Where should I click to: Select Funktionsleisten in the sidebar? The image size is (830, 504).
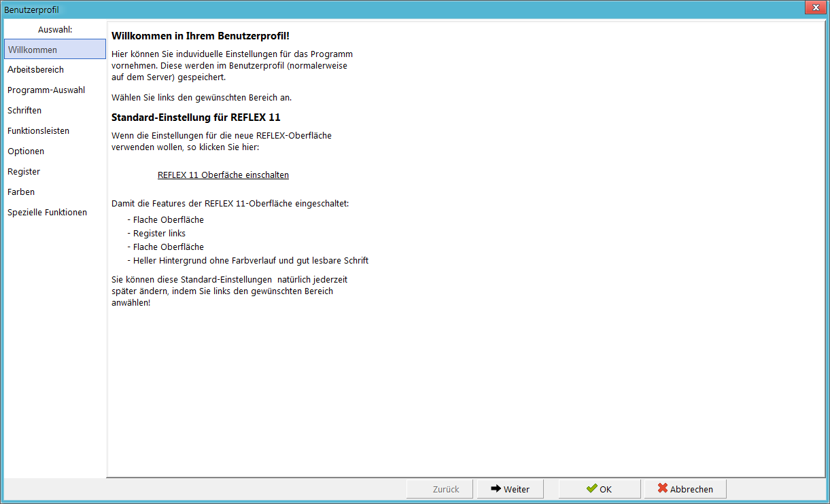[54, 130]
